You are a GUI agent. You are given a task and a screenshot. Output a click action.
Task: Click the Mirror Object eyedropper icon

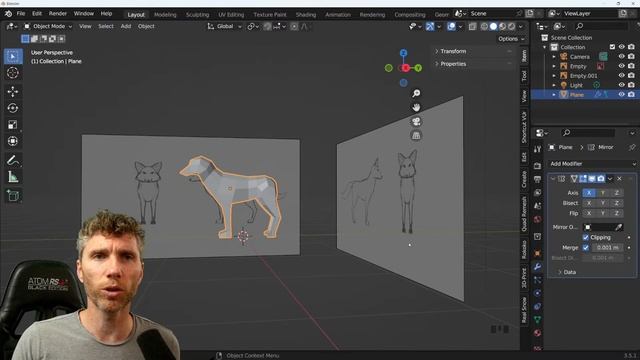click(x=619, y=227)
